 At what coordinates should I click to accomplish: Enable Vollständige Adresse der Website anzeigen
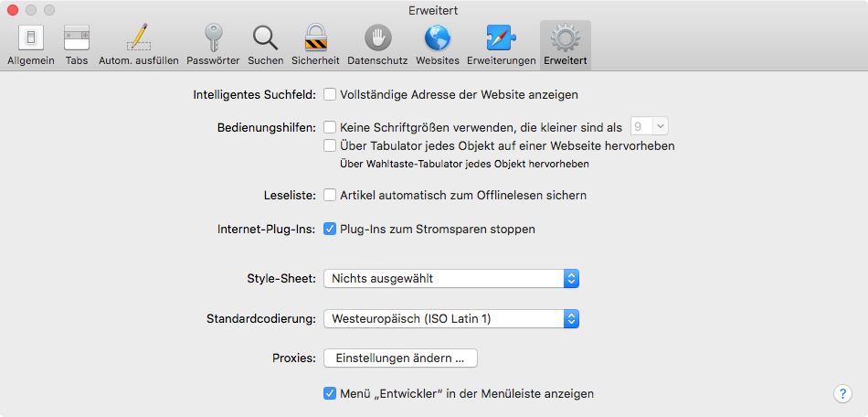coord(330,95)
